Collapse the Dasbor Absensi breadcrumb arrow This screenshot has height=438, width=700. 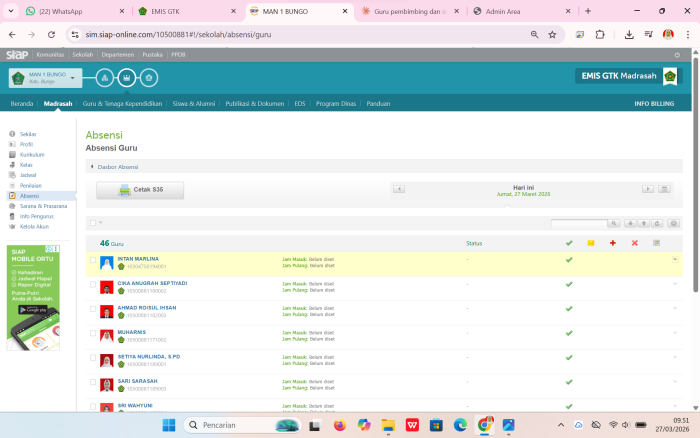[92, 166]
